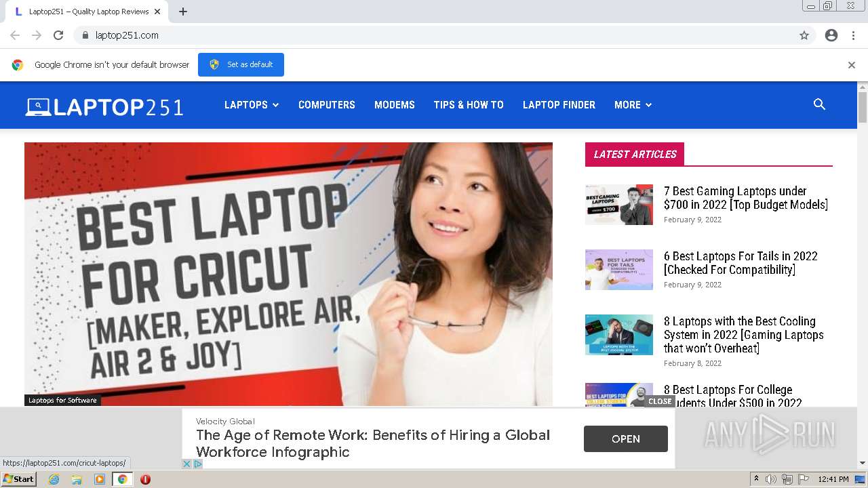
Task: Dismiss the default browser infobar
Action: pos(852,65)
